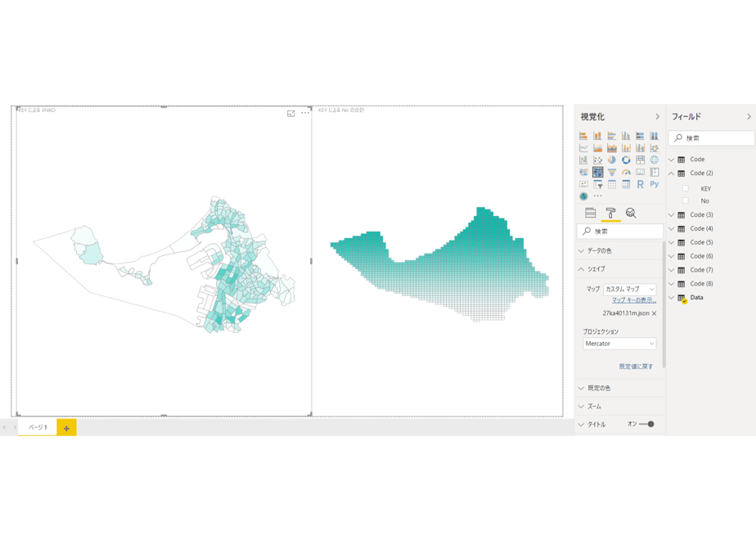
Task: Choose the donut chart visual
Action: (626, 160)
